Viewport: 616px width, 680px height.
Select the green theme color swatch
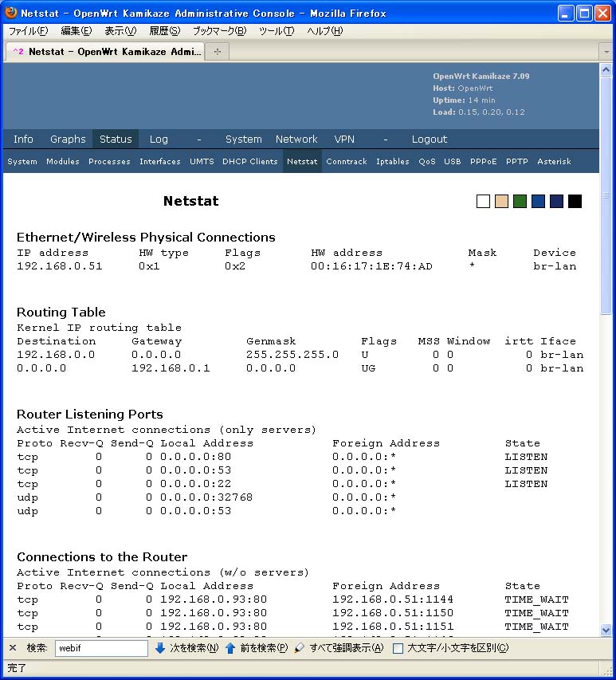pos(520,201)
